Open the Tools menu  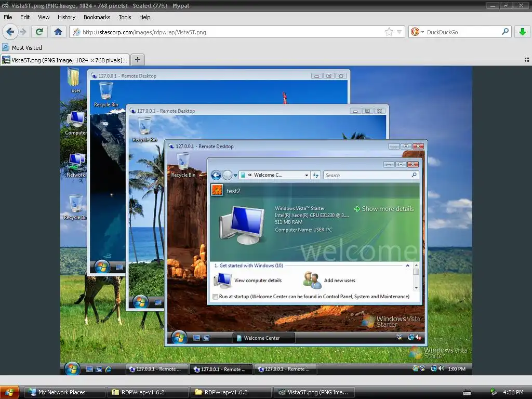[x=125, y=17]
